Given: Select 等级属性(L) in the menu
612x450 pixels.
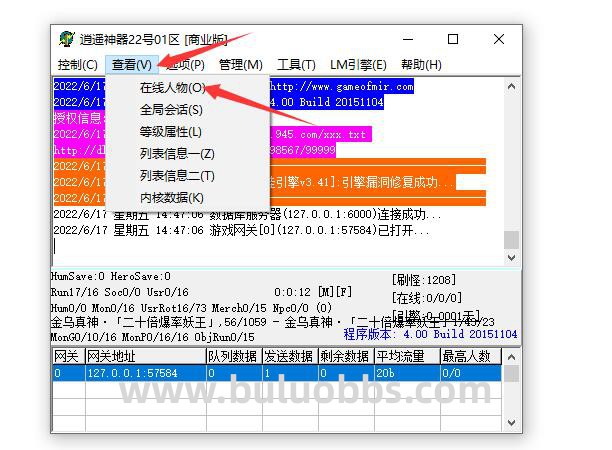Looking at the screenshot, I should click(171, 132).
